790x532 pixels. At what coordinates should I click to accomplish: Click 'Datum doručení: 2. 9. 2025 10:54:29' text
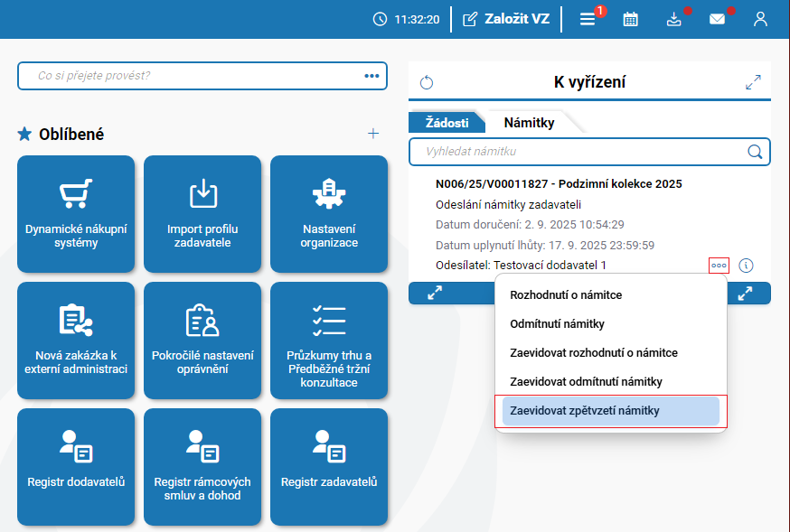point(530,225)
